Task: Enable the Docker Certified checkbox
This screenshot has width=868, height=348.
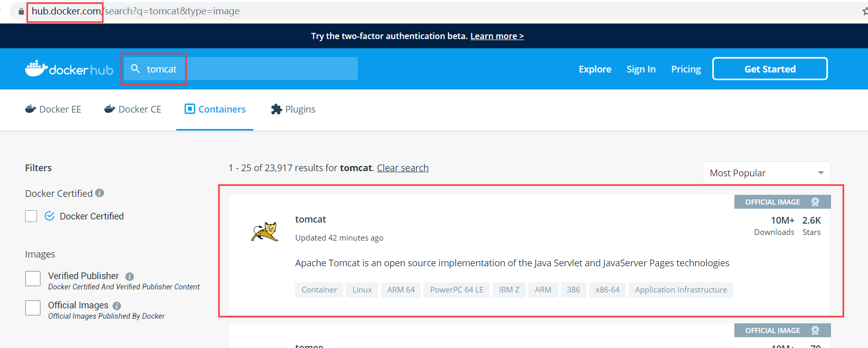Action: click(31, 216)
